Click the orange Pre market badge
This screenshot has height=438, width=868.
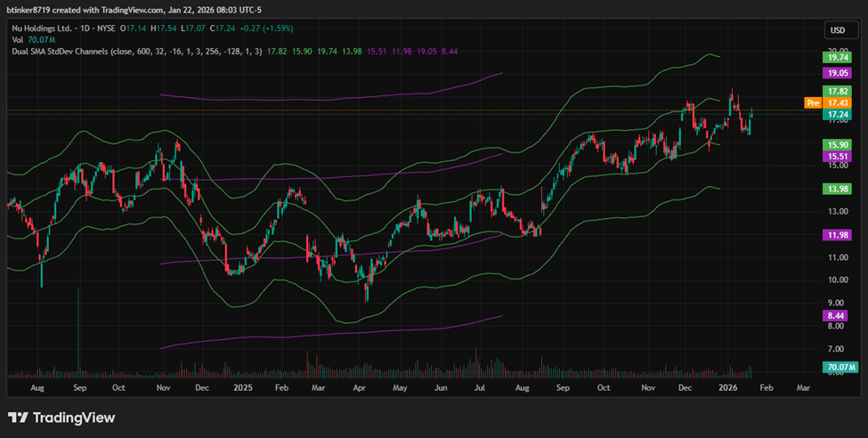(812, 103)
